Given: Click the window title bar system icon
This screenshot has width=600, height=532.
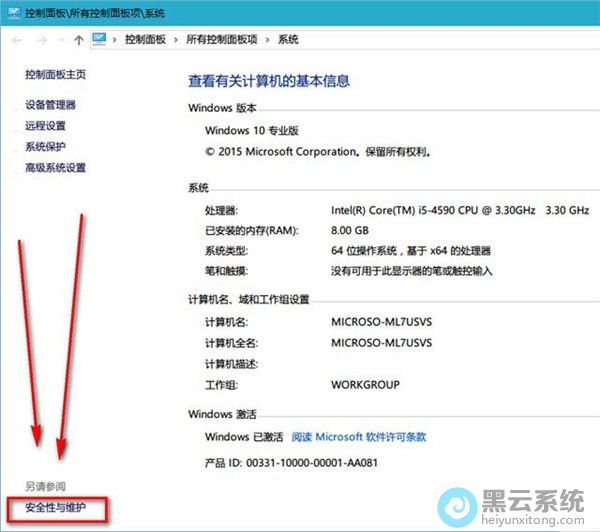Looking at the screenshot, I should tap(14, 12).
